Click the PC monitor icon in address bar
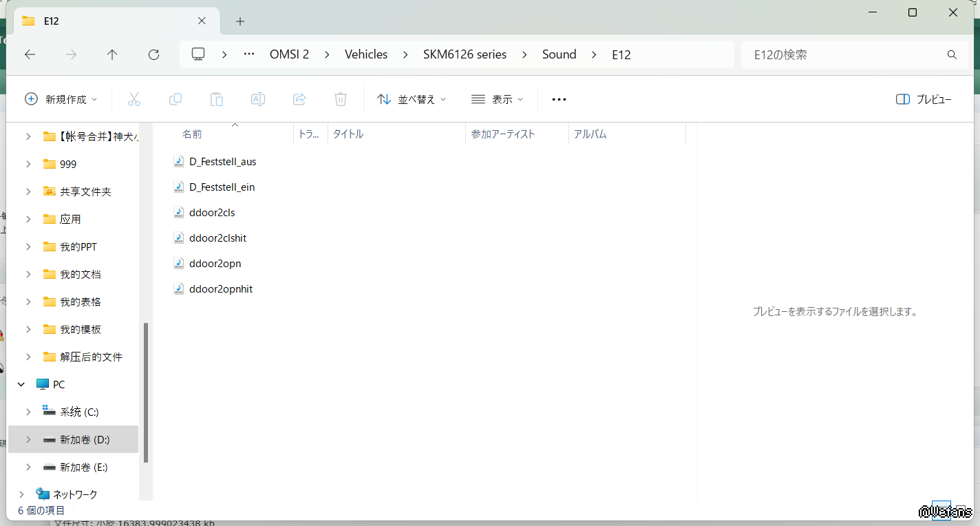Screen dimensions: 980x526 tap(199, 54)
